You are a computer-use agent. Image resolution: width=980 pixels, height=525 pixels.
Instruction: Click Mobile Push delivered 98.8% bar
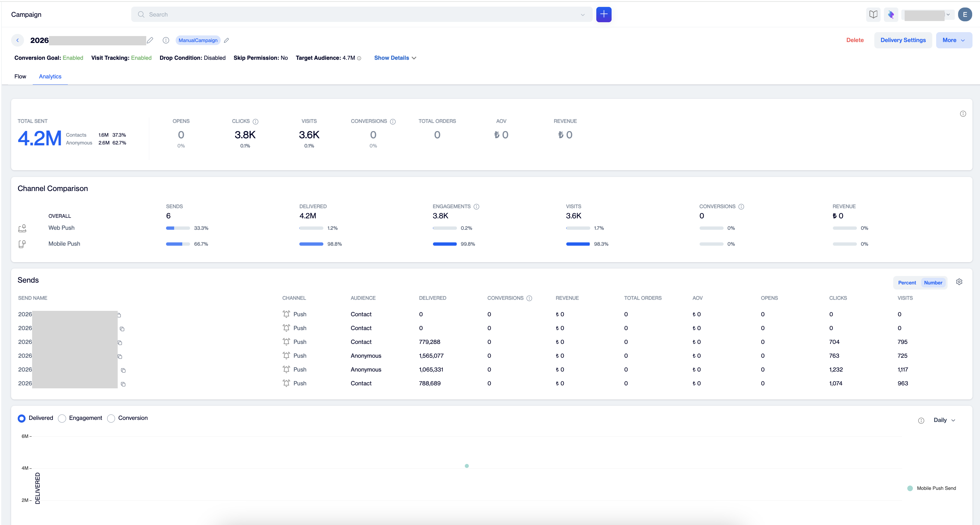(311, 244)
